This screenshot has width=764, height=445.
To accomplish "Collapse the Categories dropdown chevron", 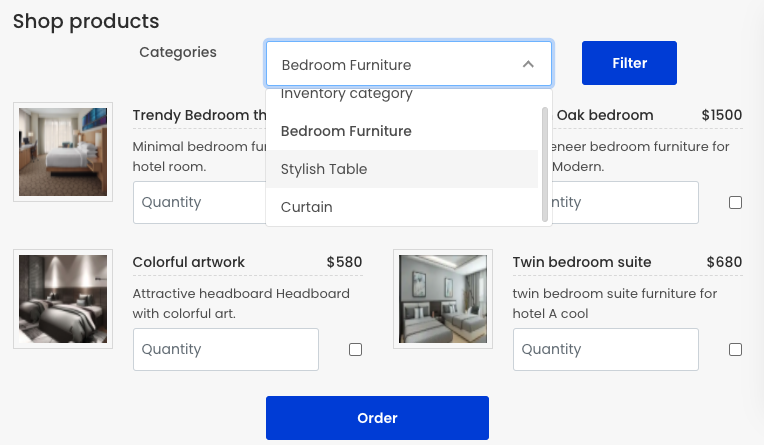I will pos(528,64).
